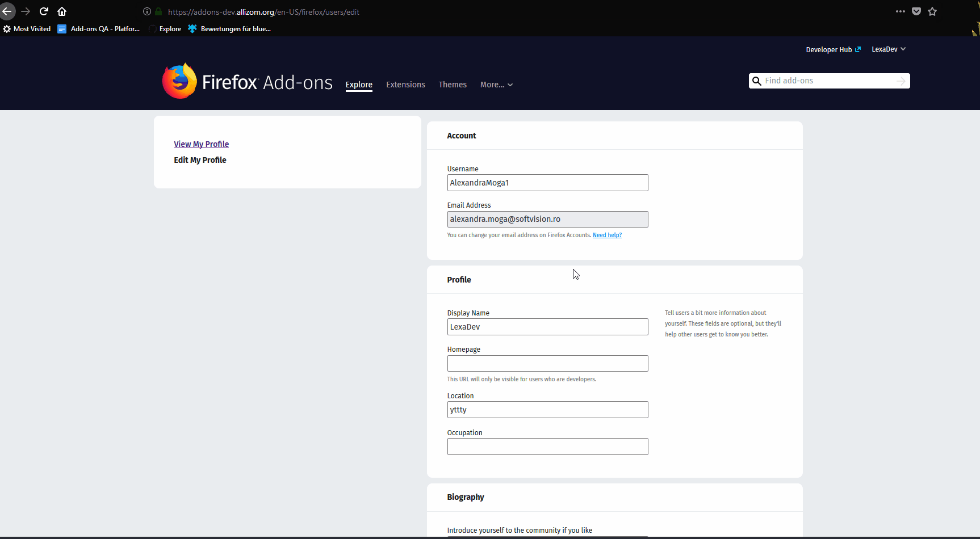The image size is (980, 539).
Task: Click the green padlock in the address bar
Action: pos(158,11)
